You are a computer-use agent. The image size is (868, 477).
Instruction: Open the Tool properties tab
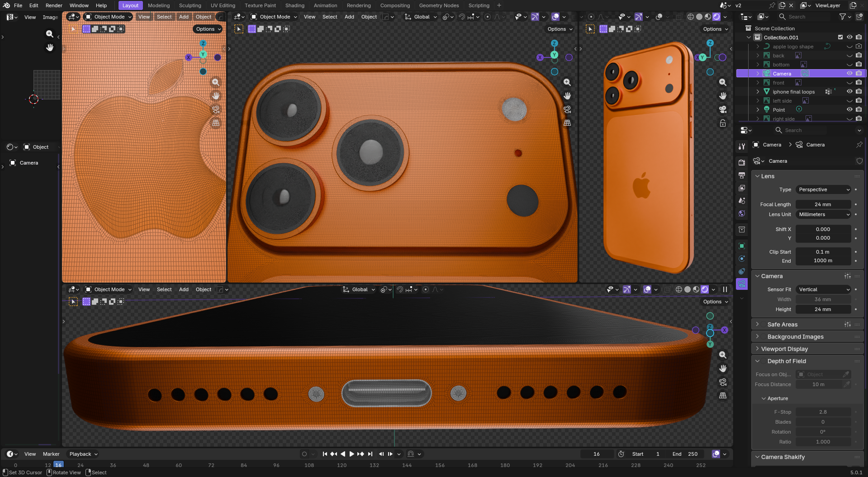point(742,146)
